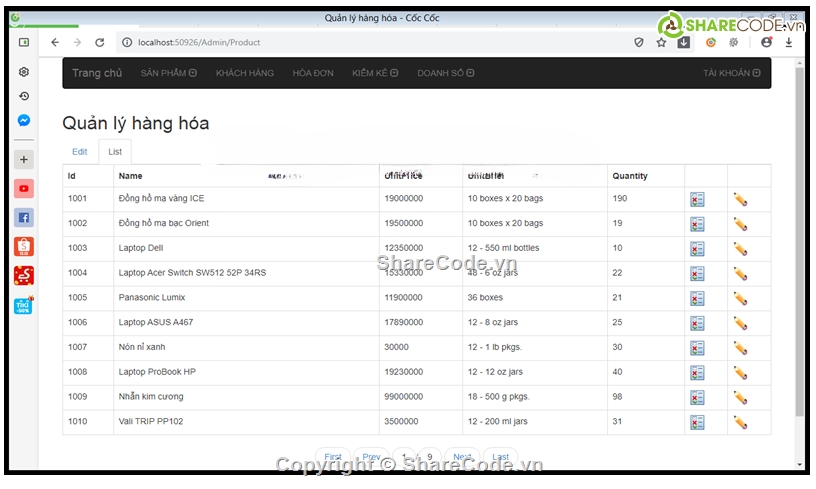Toggle the sidebar panel icon
Screen dimensions: 816x489
24,42
